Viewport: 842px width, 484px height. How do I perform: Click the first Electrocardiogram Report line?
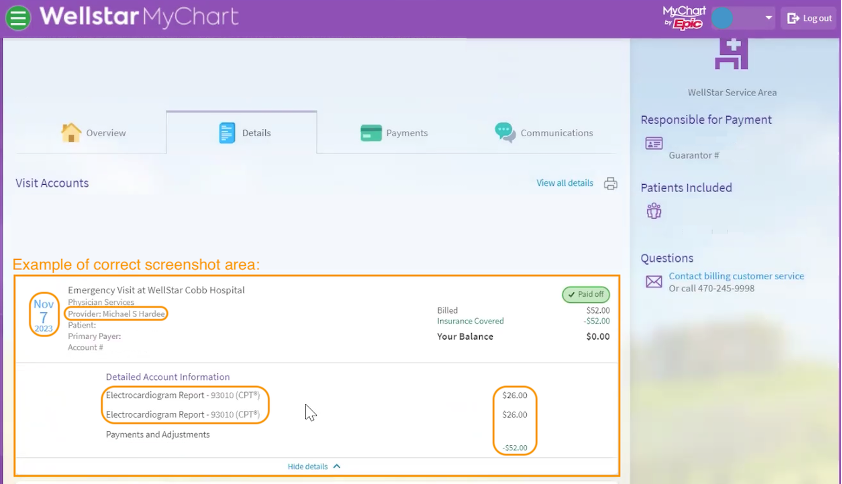coord(183,395)
